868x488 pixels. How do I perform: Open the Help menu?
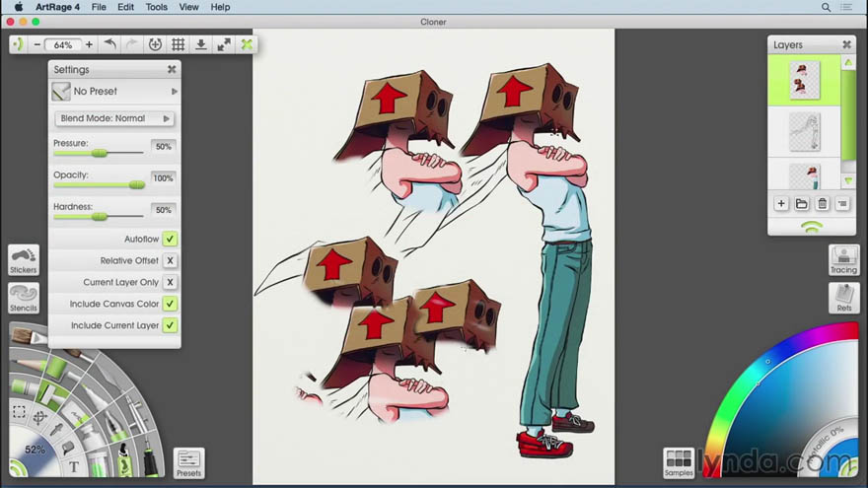pyautogui.click(x=220, y=7)
